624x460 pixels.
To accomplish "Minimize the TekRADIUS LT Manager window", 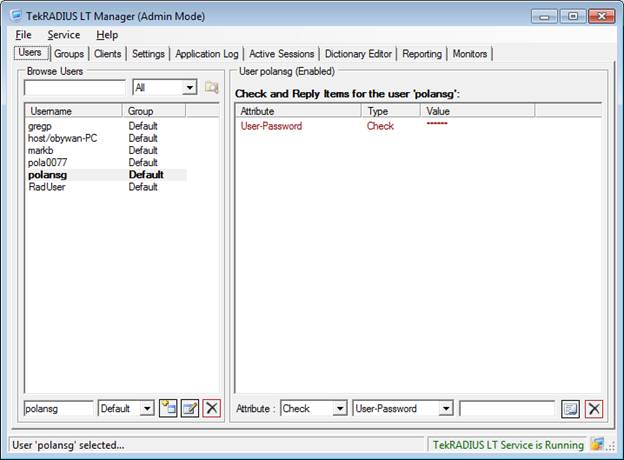I will [x=544, y=16].
